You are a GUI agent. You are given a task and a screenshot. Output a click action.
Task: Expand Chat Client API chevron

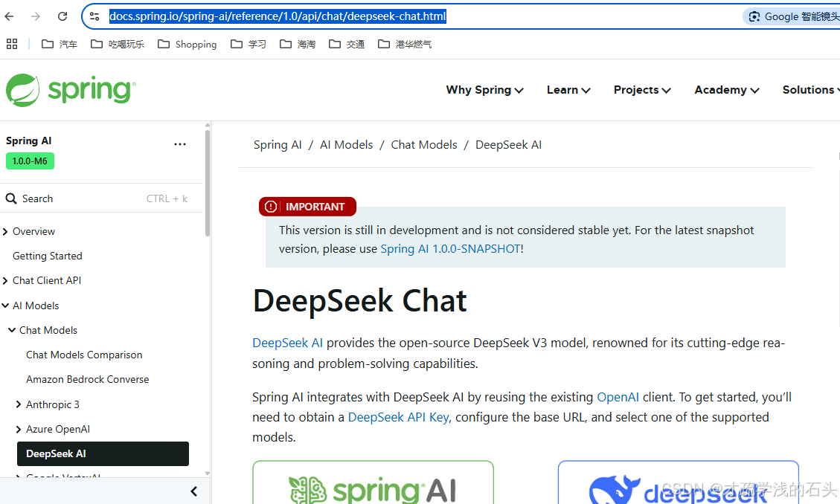(5, 280)
